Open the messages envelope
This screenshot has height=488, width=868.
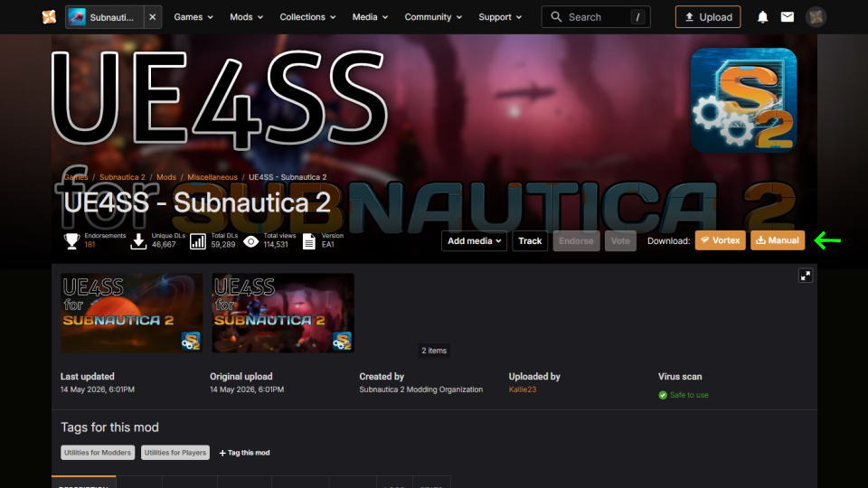(788, 17)
